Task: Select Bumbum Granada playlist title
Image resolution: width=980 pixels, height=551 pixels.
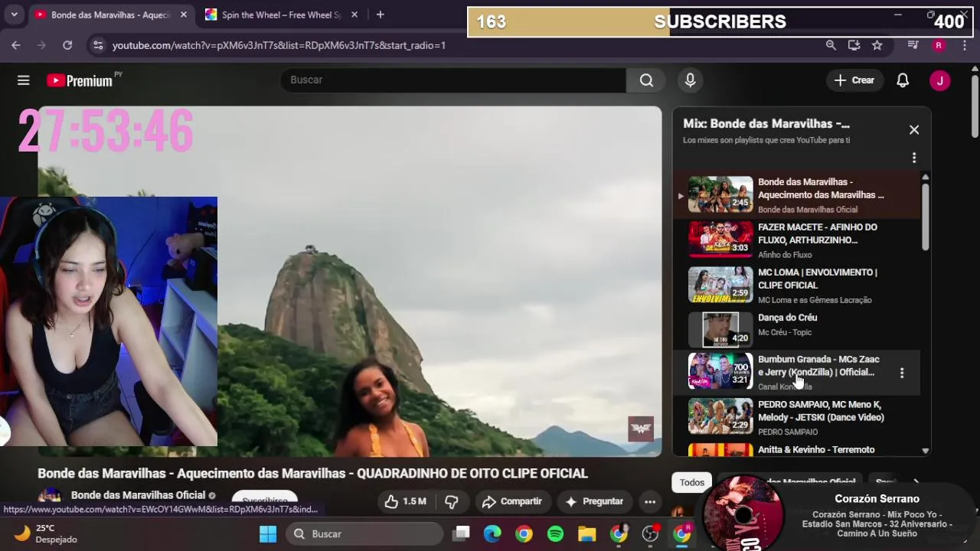Action: 818,366
